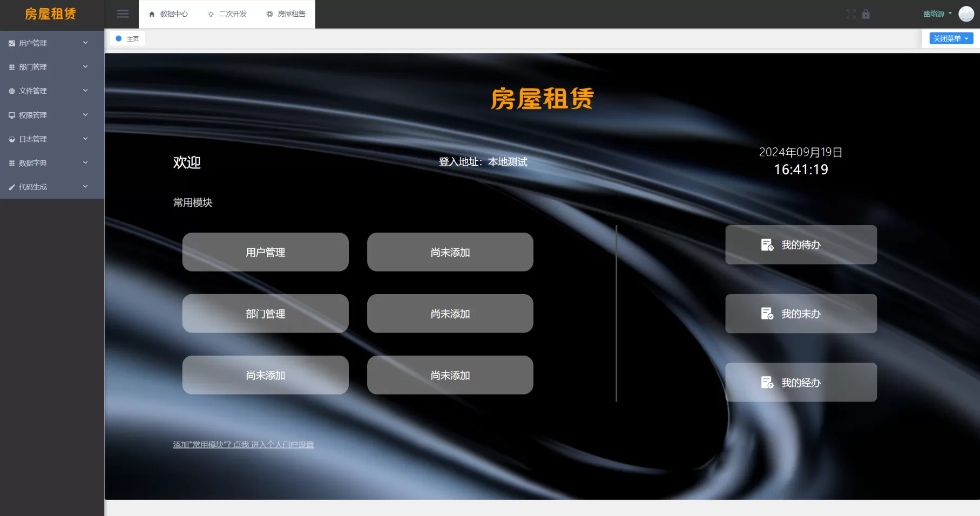Click the green dot on 主页 tab
980x516 pixels.
click(119, 38)
